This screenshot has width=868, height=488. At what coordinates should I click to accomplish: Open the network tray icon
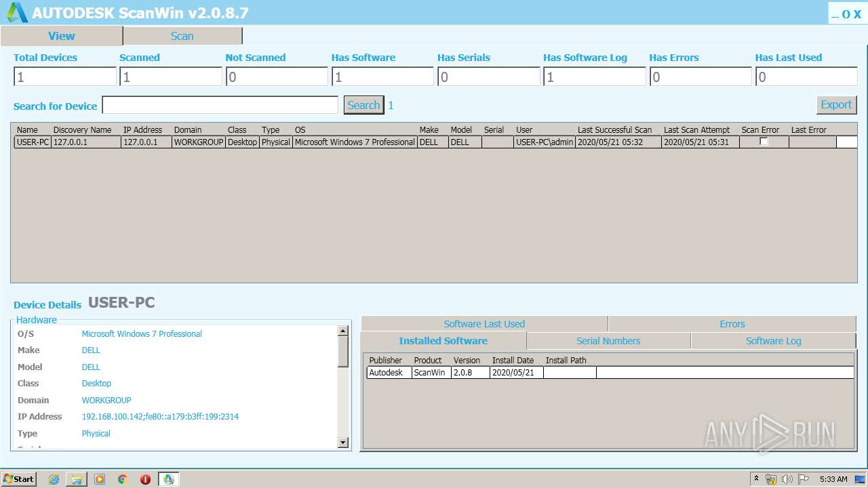[x=771, y=479]
